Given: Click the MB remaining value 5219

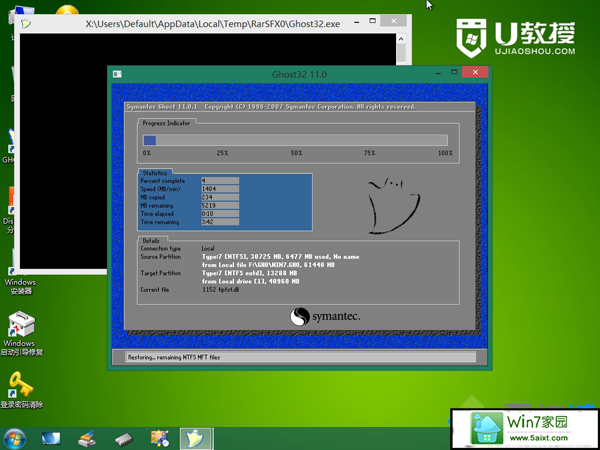Looking at the screenshot, I should pyautogui.click(x=220, y=205).
